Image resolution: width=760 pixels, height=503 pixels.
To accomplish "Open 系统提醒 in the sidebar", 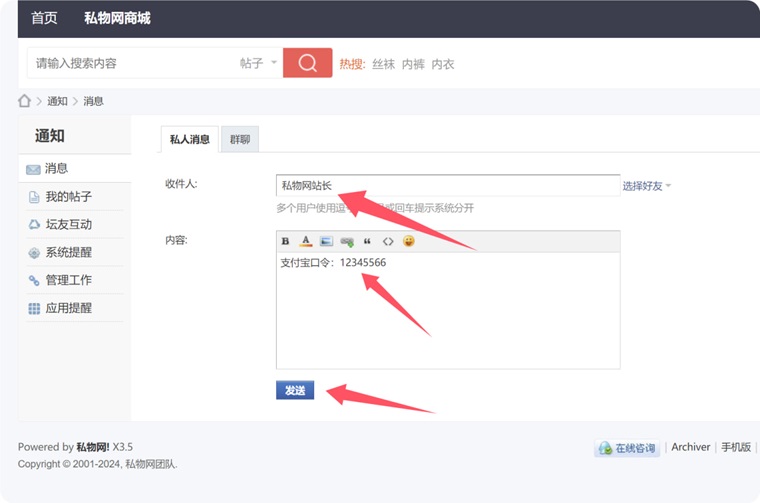I will point(68,253).
